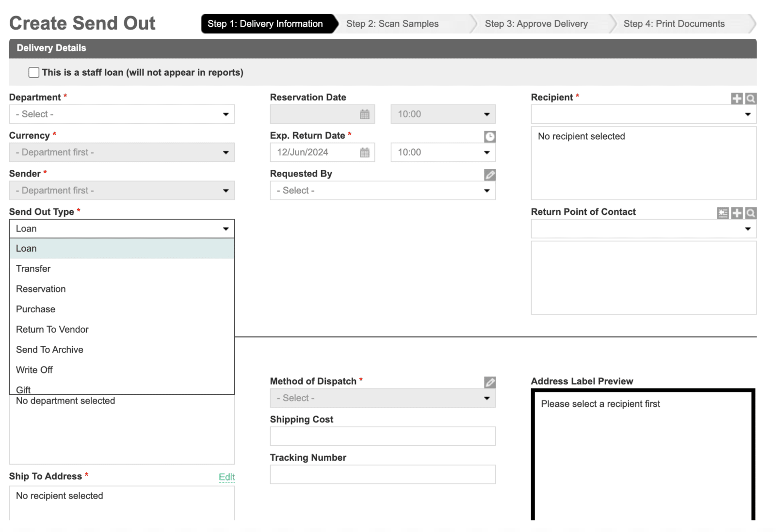Enable the staff loan checkbox
Image resolution: width=776 pixels, height=532 pixels.
pyautogui.click(x=33, y=72)
